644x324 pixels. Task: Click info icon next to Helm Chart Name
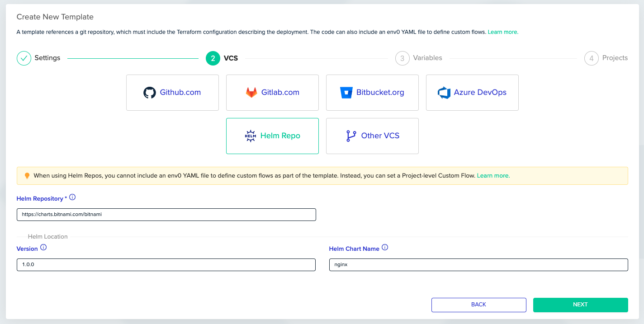[385, 247]
